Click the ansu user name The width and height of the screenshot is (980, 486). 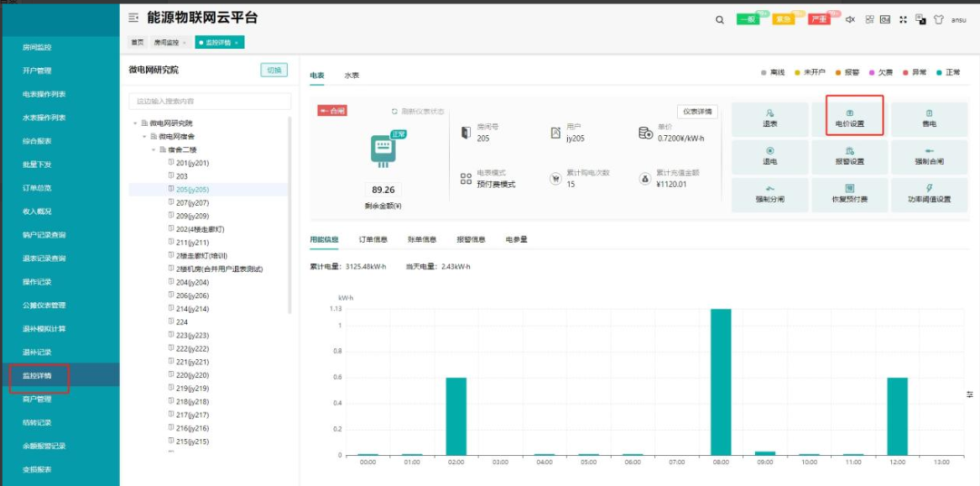tap(959, 20)
